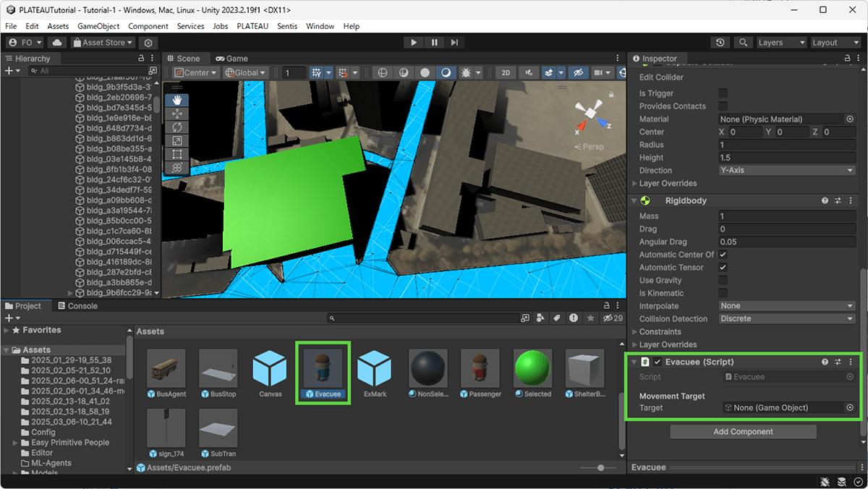
Task: Open the Global handle rotation dropdown
Action: [245, 72]
